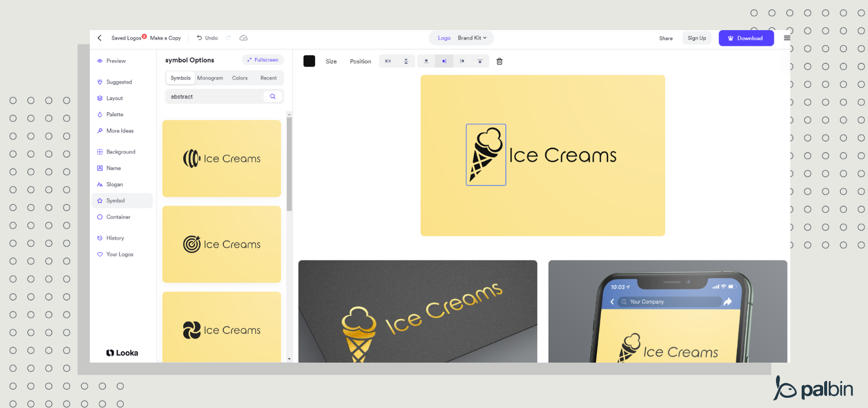The image size is (868, 408).
Task: Select the ice cream cone symbol on canvas
Action: [486, 155]
